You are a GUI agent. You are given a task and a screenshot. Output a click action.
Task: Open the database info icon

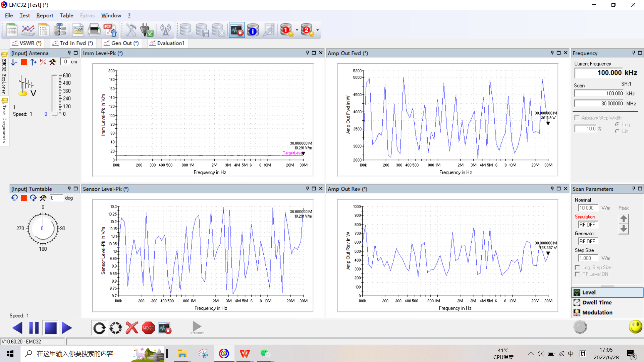click(253, 30)
